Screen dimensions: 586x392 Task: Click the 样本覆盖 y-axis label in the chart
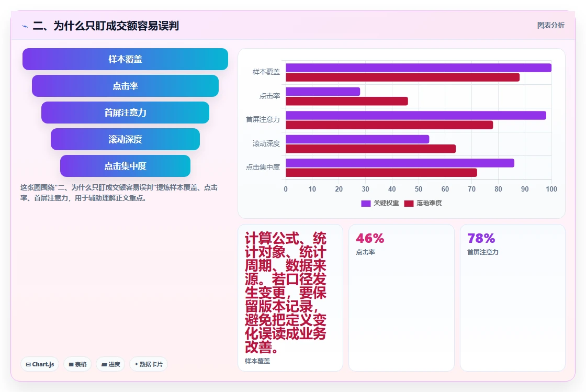266,72
